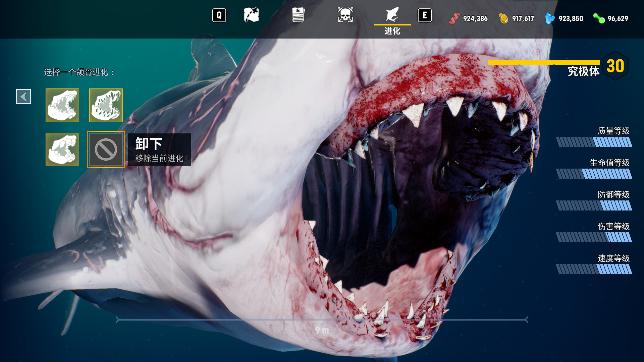Click the 移除当前进化 tooltip description
This screenshot has width=644, height=362.
tap(159, 158)
